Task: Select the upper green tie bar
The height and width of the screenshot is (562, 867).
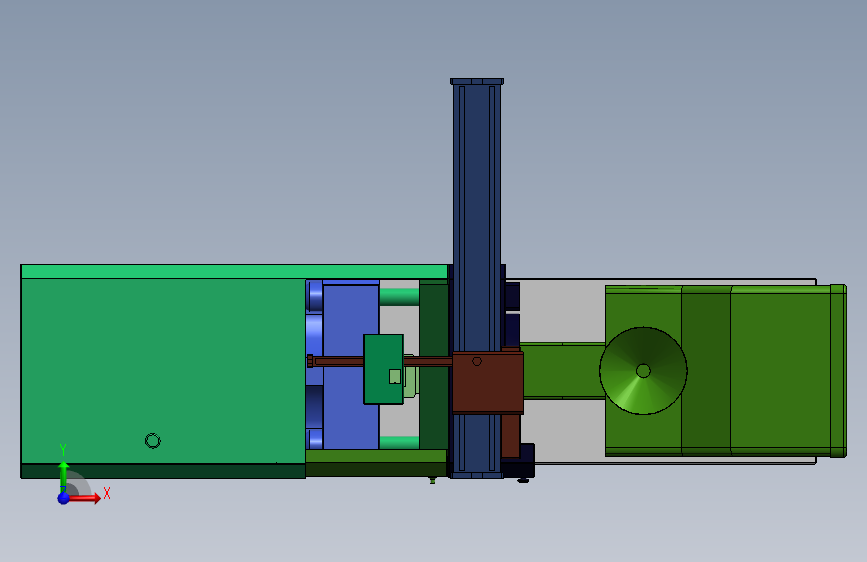Action: tap(399, 296)
